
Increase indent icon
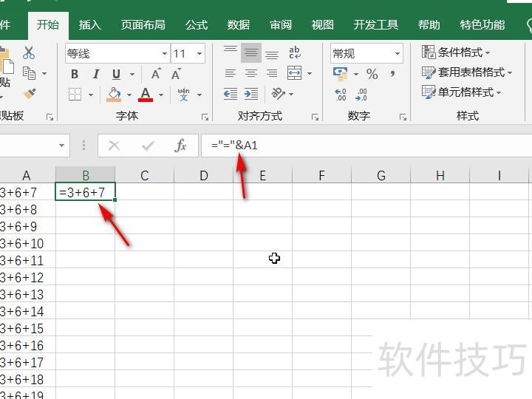coord(251,94)
